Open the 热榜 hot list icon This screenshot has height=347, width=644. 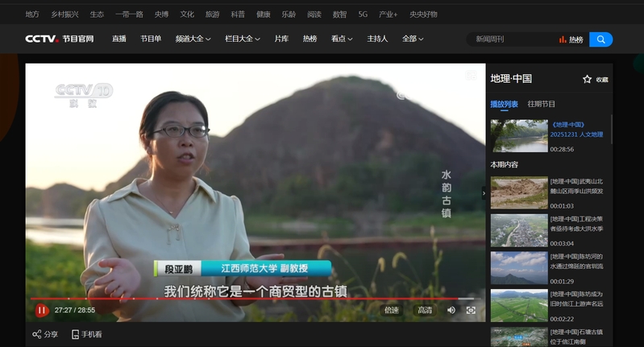(563, 39)
